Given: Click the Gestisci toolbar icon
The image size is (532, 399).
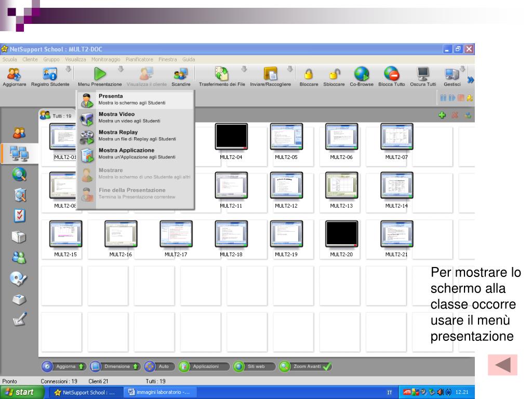Looking at the screenshot, I should point(451,74).
